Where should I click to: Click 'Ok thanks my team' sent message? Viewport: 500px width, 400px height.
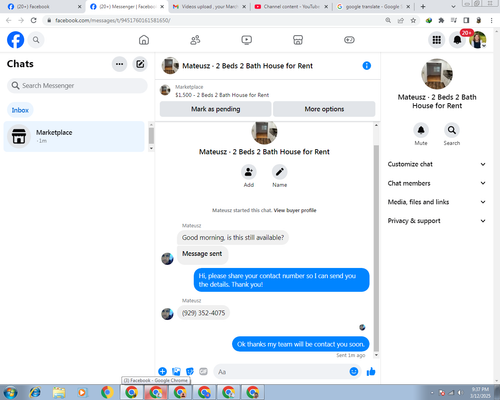click(x=301, y=344)
